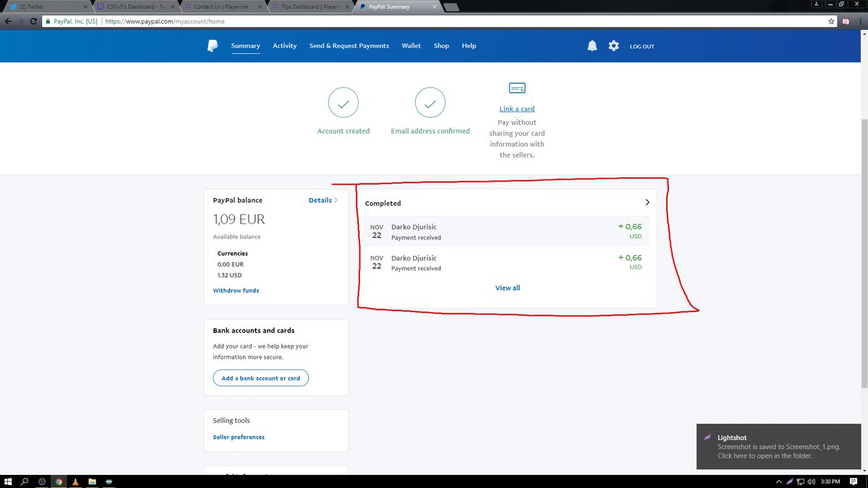Click Withdraw funds

pyautogui.click(x=236, y=291)
